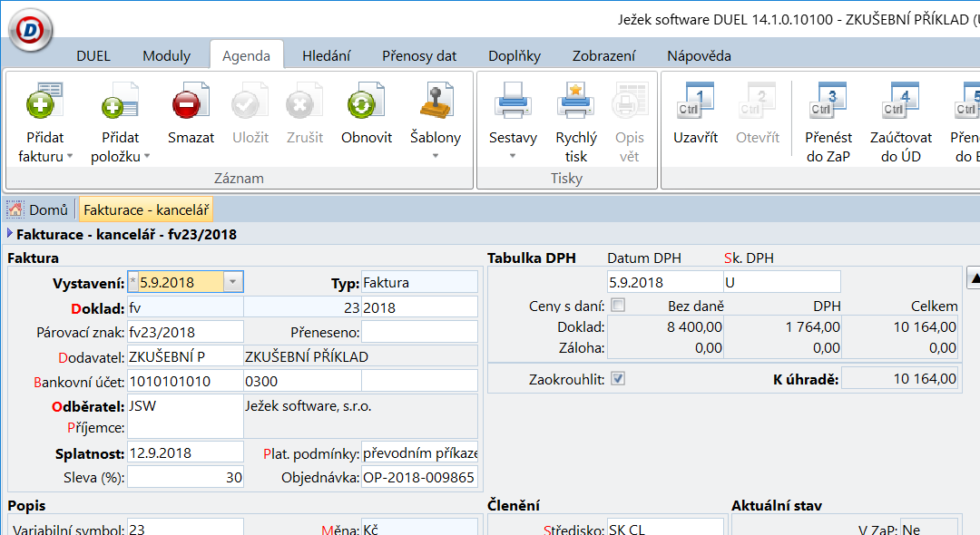
Task: Click the Zrušit cancel icon
Action: 304,102
